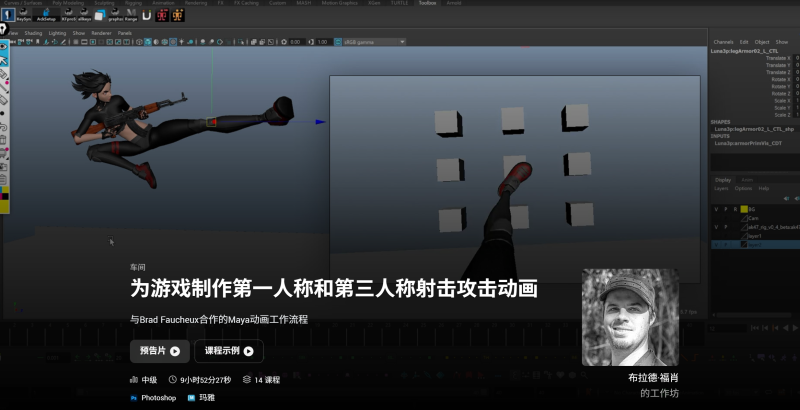This screenshot has width=800, height=410.
Task: Click the Range shelf icon with M
Action: (131, 15)
